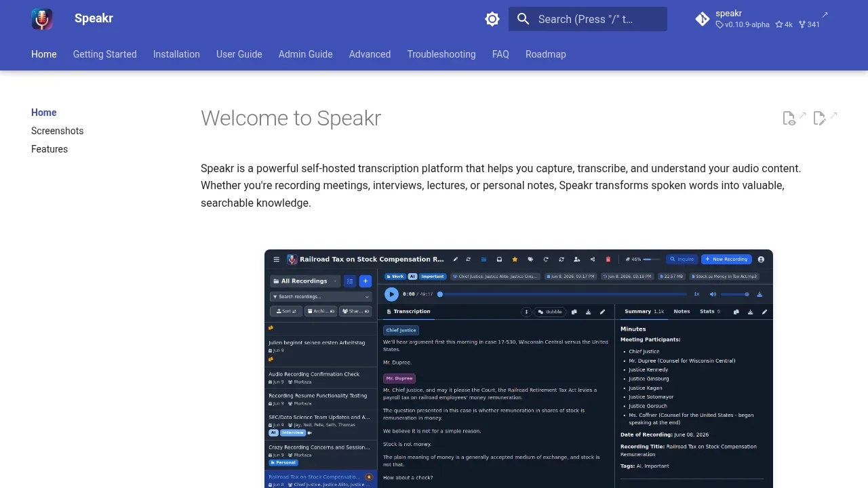Click the Speakr microphone logo
868x488 pixels.
point(42,19)
